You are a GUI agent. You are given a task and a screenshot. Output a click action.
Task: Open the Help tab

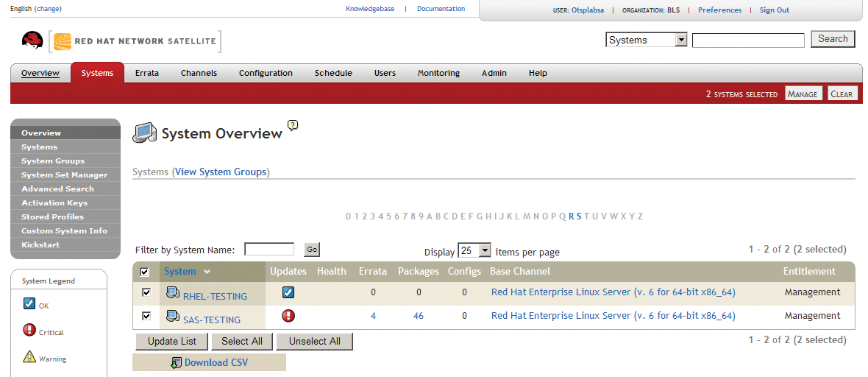(538, 73)
